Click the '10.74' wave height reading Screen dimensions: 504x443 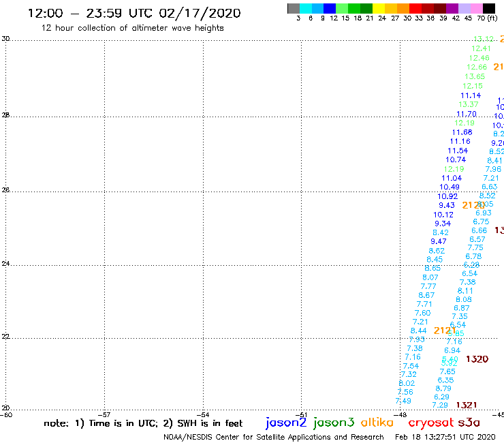[456, 159]
